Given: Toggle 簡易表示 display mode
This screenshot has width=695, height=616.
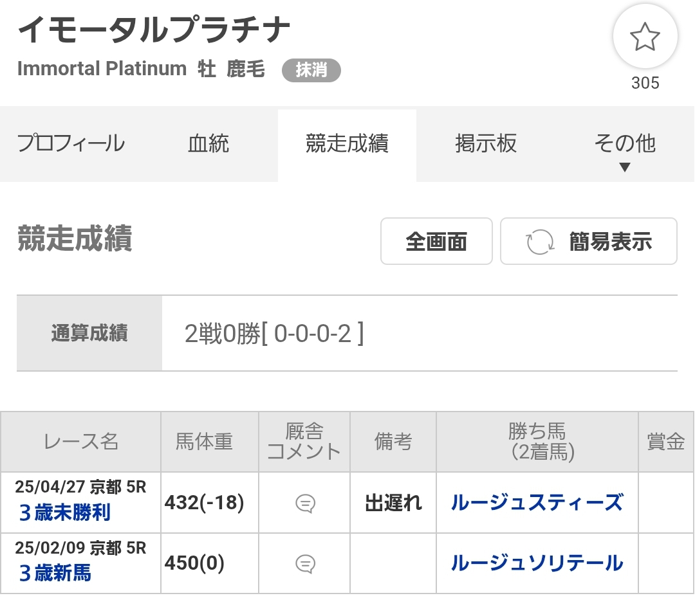Looking at the screenshot, I should (x=589, y=241).
